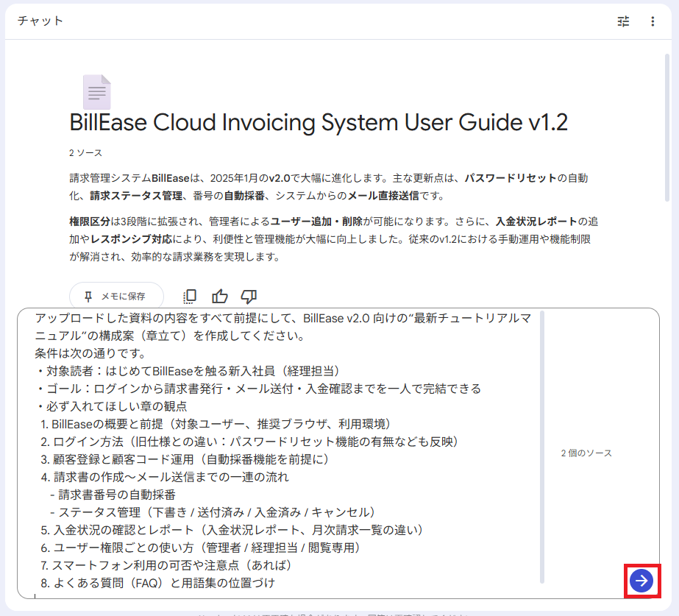This screenshot has width=679, height=616.
Task: Click the BillEase Cloud Invoicing System title
Action: coord(319,122)
